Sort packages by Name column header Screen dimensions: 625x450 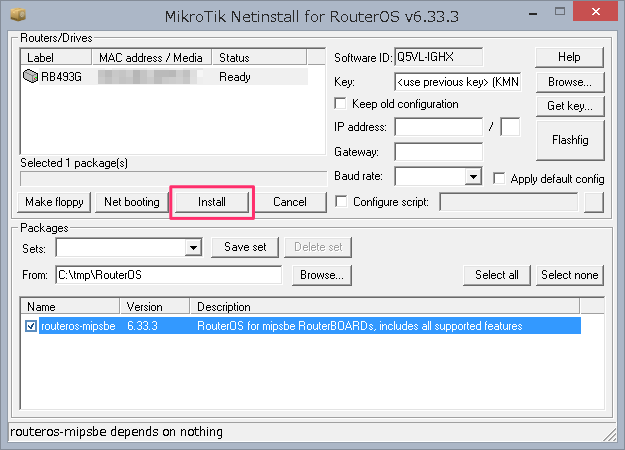(x=70, y=307)
